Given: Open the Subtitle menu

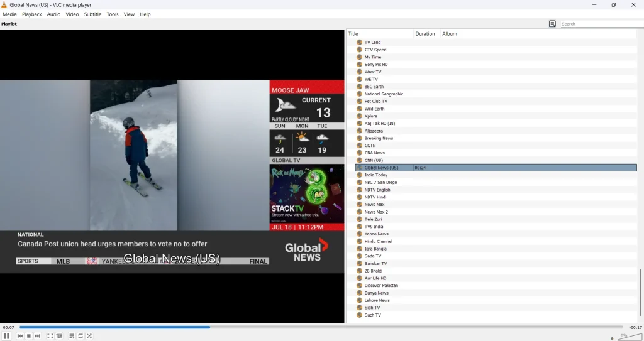Looking at the screenshot, I should tap(92, 14).
